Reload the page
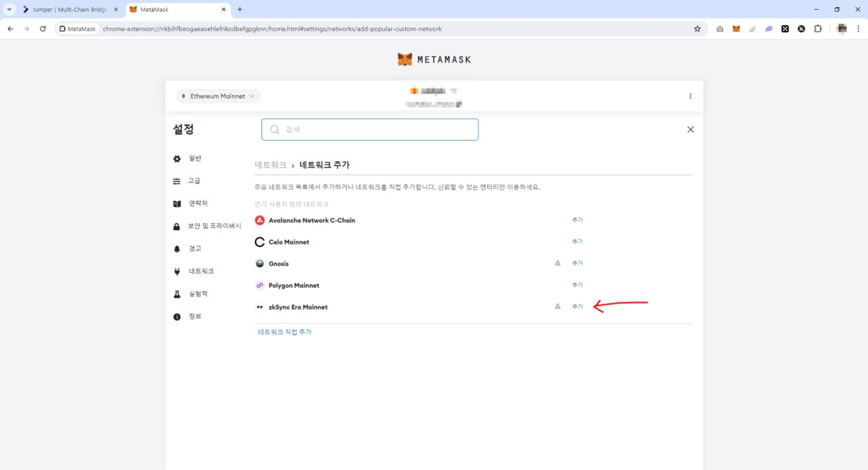 pos(43,29)
